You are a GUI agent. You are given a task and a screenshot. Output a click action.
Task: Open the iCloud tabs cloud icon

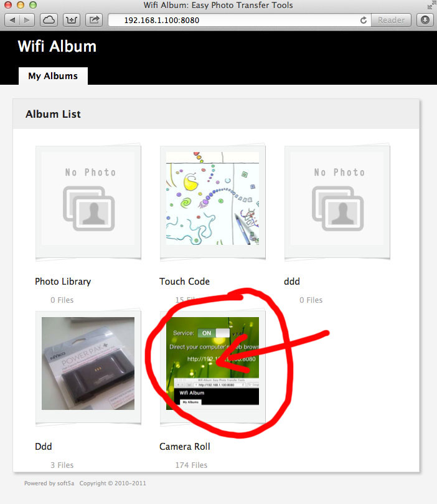click(x=49, y=21)
